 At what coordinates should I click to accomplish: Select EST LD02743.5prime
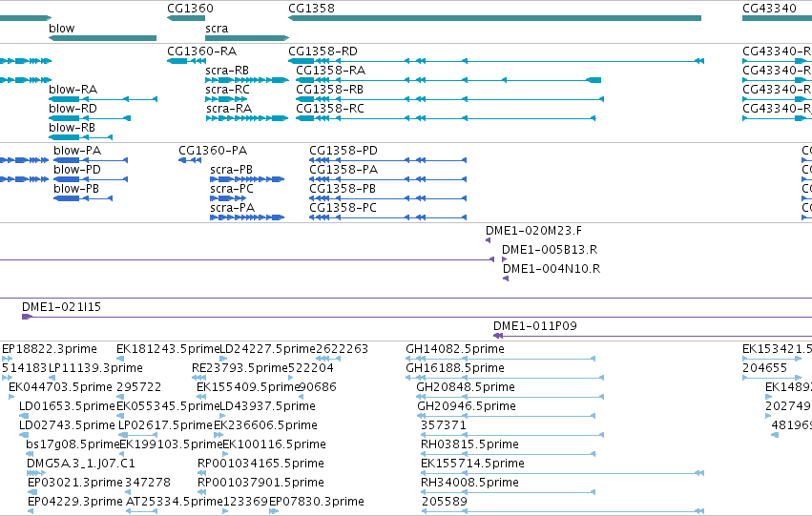(24, 435)
